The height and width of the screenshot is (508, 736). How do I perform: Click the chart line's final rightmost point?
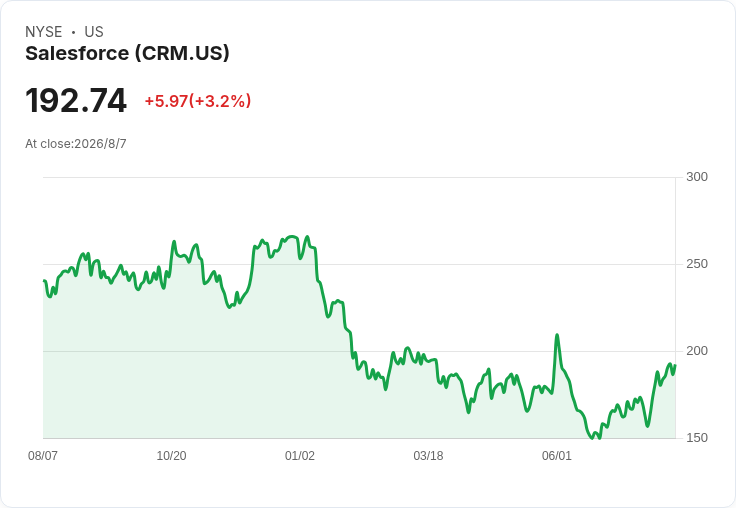pos(675,365)
